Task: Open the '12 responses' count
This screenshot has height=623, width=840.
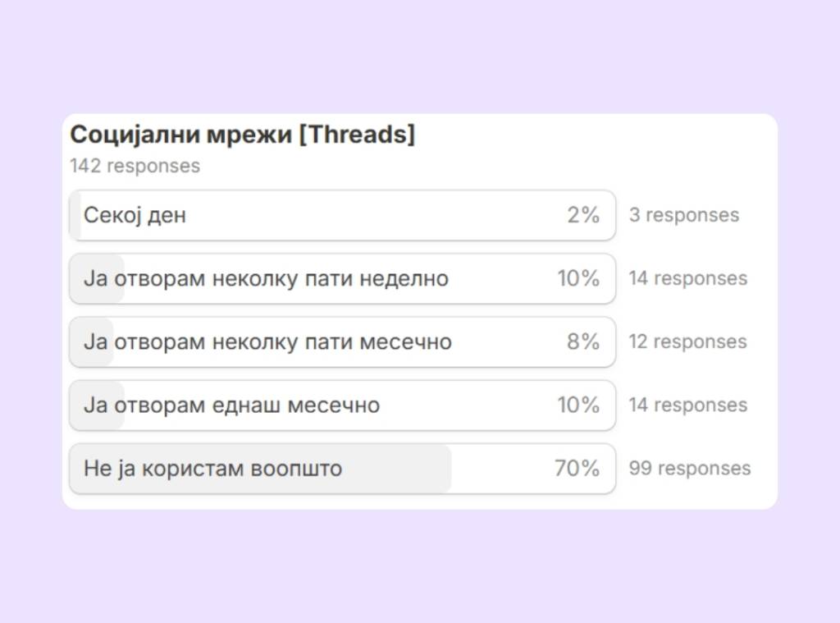Action: pyautogui.click(x=687, y=341)
